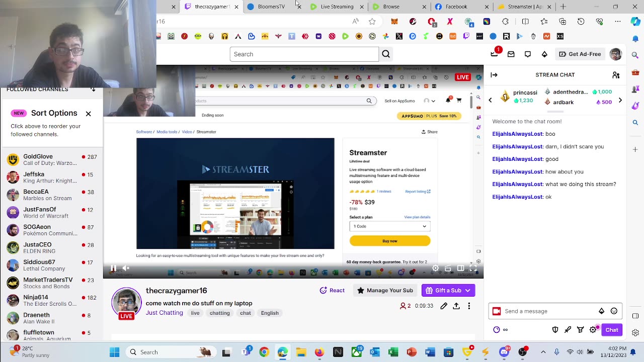This screenshot has width=644, height=362.
Task: Share the stream via upload icon
Action: (x=456, y=306)
